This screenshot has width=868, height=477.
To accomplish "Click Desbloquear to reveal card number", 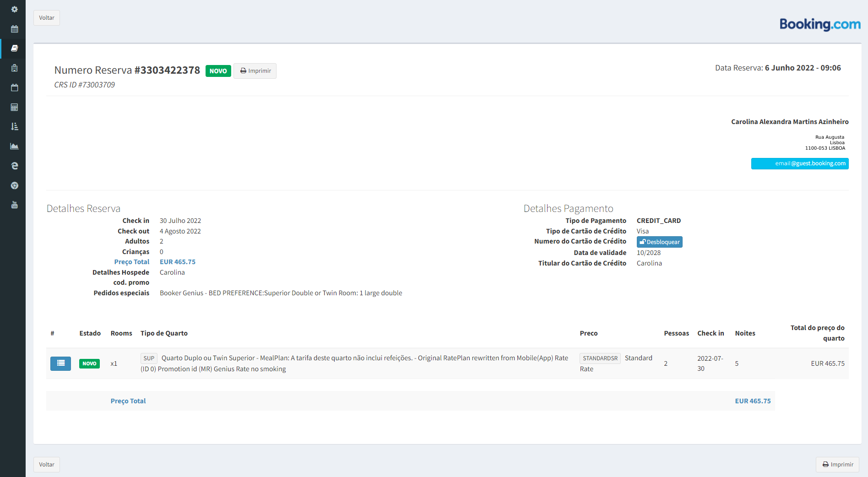I will 659,242.
